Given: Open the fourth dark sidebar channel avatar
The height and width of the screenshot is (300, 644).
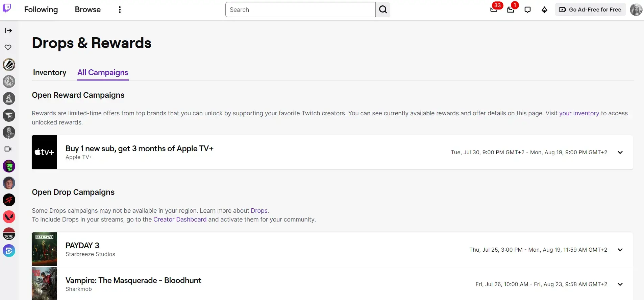Looking at the screenshot, I should (x=9, y=115).
